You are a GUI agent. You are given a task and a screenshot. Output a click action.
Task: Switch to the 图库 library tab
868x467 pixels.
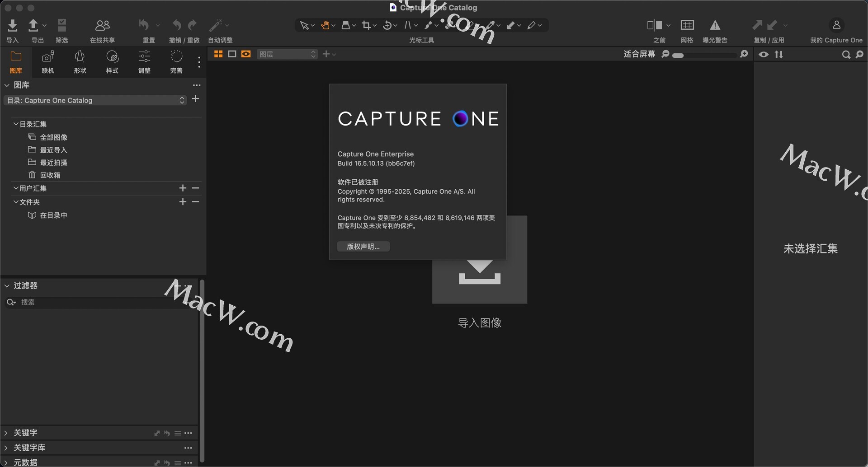[x=16, y=62]
